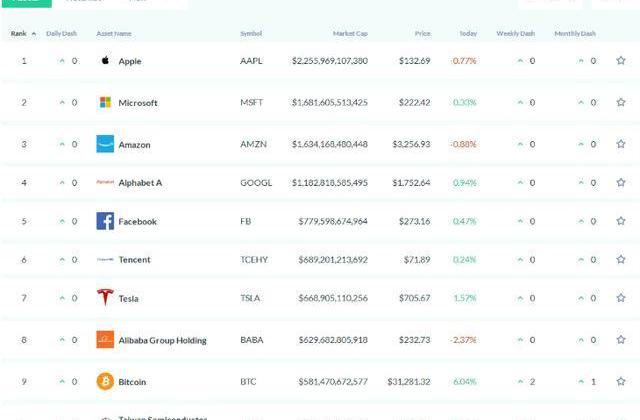Screen dimensions: 640x420
Task: Click the Bitcoin logo icon
Action: pos(105,381)
